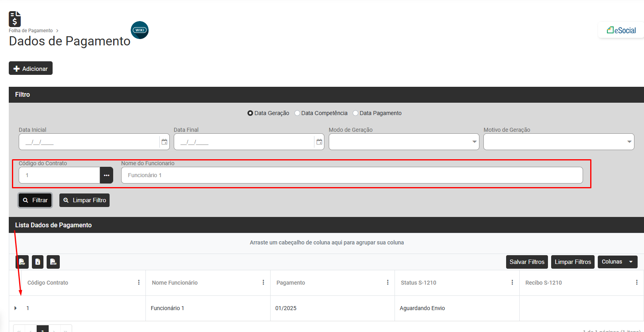The width and height of the screenshot is (644, 332).
Task: Open Pagamento column options menu
Action: click(x=387, y=283)
